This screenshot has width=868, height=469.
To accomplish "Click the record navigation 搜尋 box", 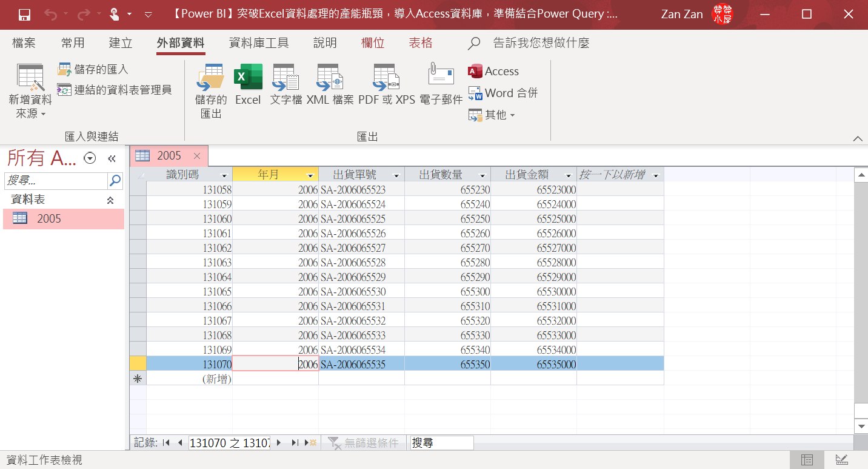I will [x=442, y=443].
